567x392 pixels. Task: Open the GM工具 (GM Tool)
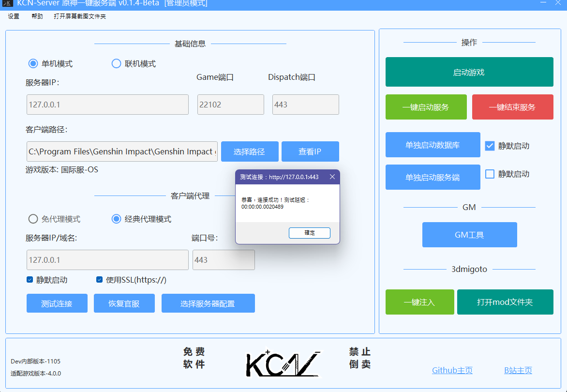469,235
